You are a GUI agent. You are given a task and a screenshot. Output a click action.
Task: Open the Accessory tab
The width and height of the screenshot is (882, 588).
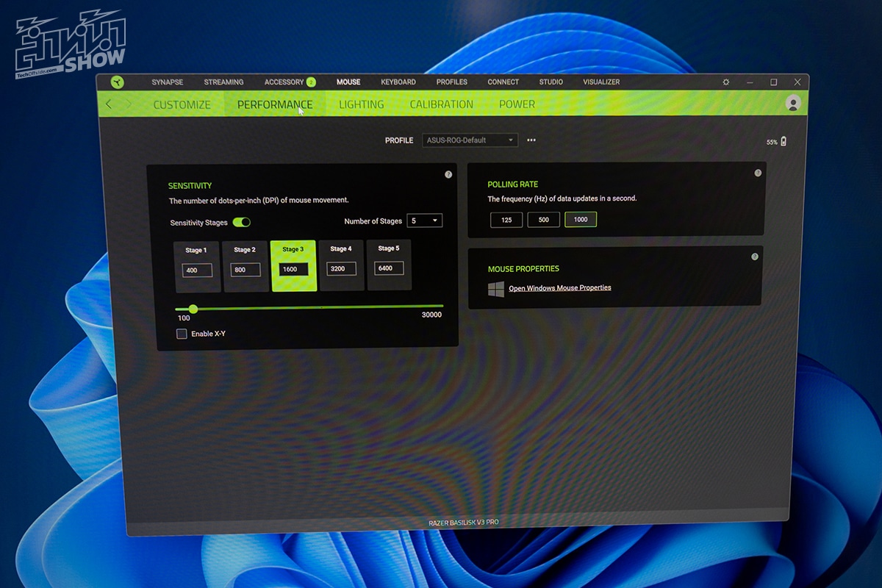(x=284, y=82)
